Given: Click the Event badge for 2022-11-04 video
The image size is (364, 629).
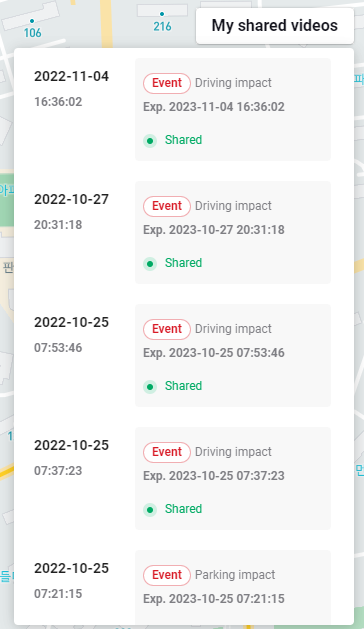Looking at the screenshot, I should point(167,83).
